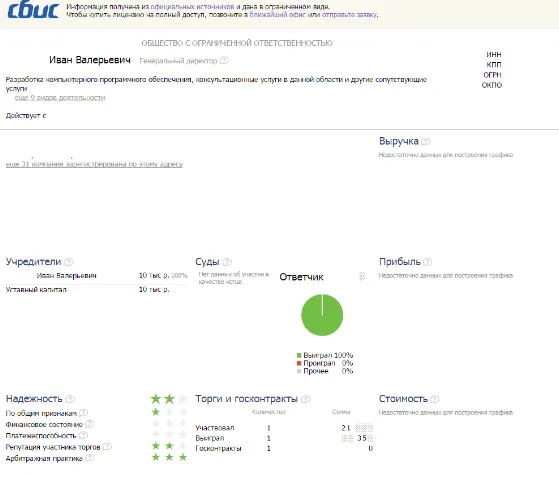Click help icon beside Финансовое состояние
559x477 pixels.
click(89, 424)
